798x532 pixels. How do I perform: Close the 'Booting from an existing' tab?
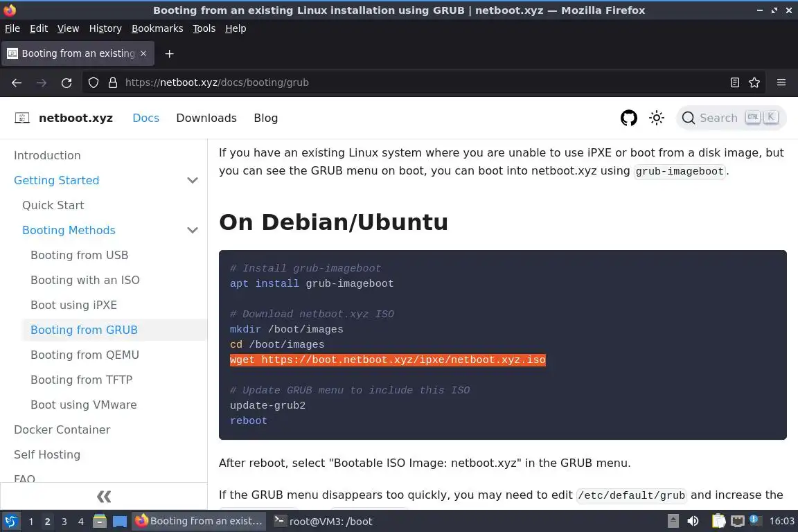[143, 53]
